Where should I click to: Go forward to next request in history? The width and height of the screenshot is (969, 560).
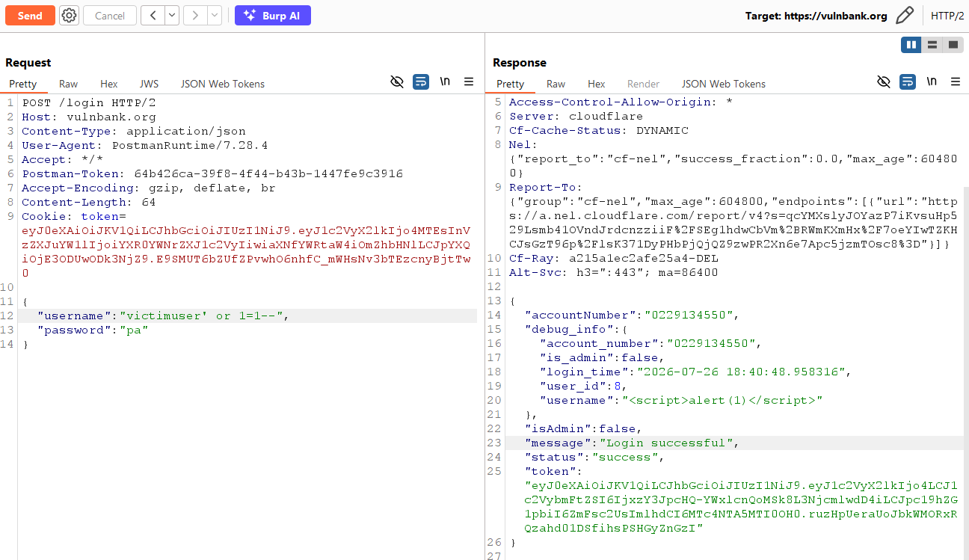coord(195,16)
